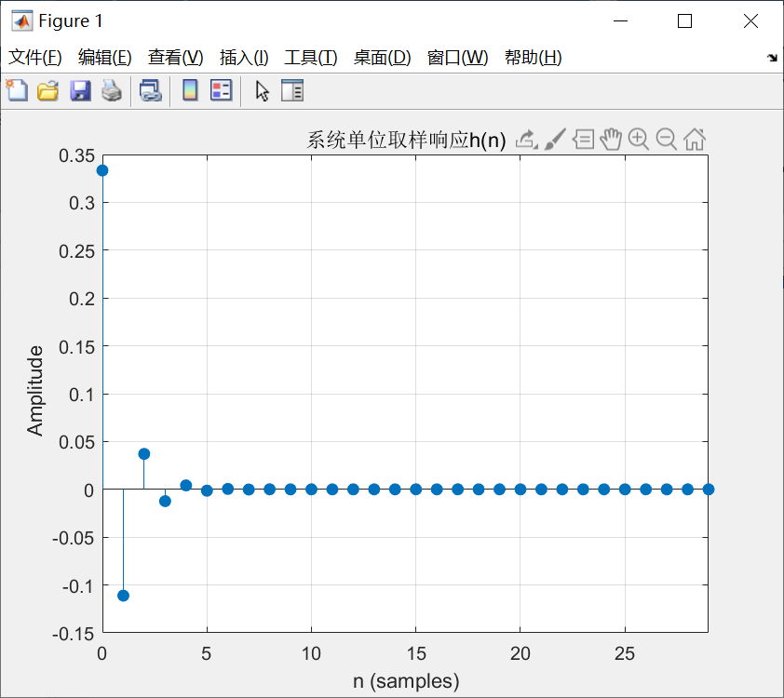Open the property editor from the toolbar
This screenshot has width=784, height=698.
(292, 90)
